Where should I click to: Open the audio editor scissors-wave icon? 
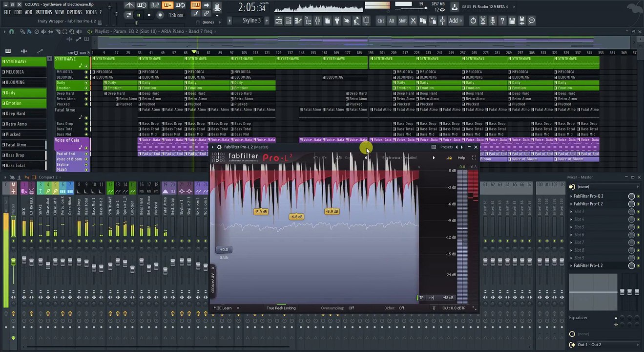tap(483, 21)
